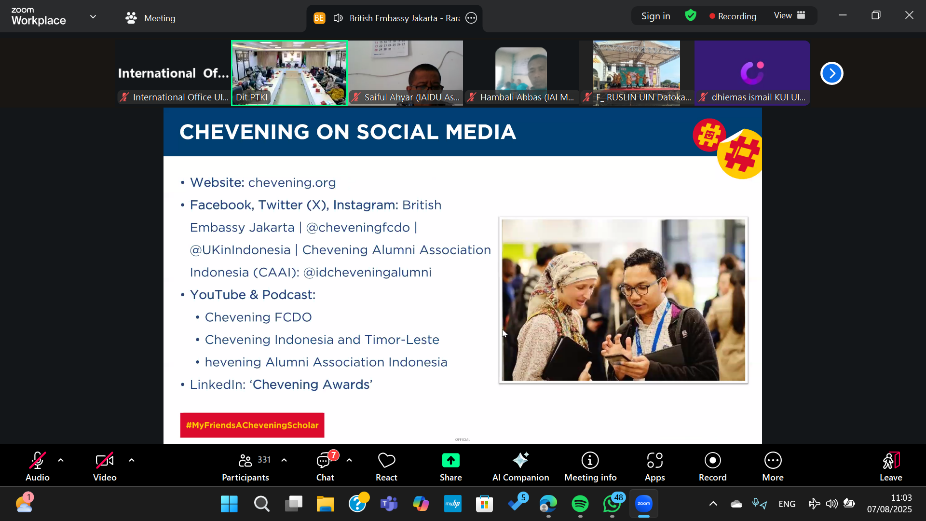Open Microsoft Edge from taskbar

(548, 504)
